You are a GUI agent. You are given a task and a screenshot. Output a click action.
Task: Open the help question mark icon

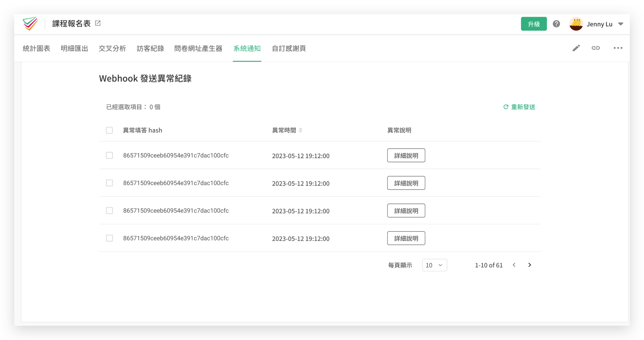point(556,24)
